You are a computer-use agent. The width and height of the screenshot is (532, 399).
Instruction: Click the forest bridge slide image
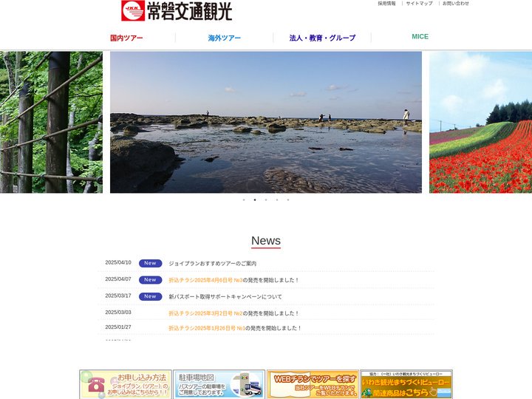click(x=51, y=122)
